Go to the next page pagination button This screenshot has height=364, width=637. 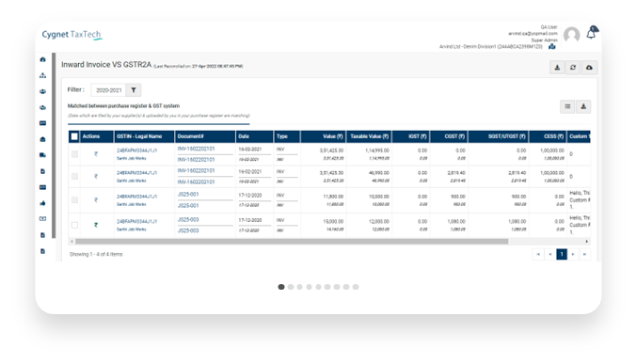[x=573, y=254]
